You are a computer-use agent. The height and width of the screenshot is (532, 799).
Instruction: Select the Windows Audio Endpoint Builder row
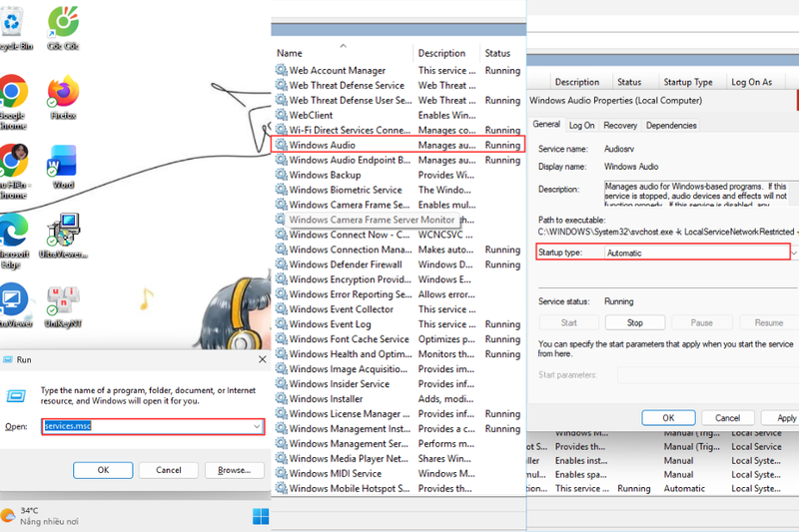click(399, 160)
